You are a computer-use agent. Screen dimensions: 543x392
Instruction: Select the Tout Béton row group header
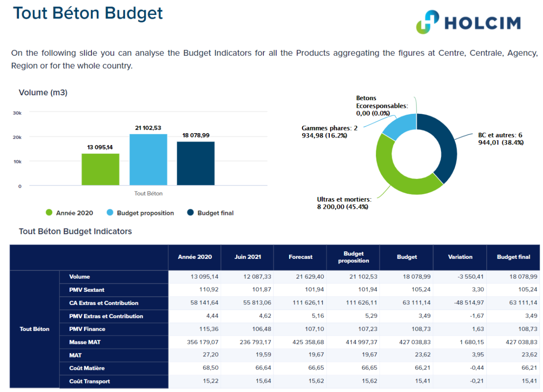coord(35,329)
